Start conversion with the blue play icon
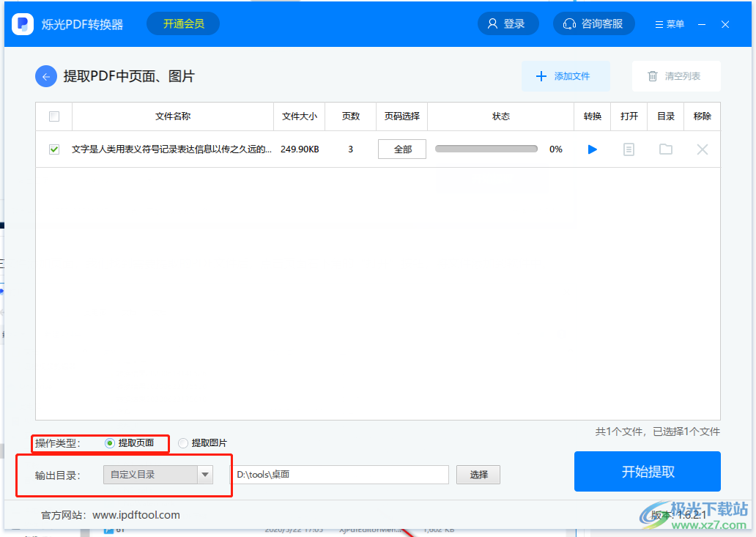Screen dimensions: 756x537 pyautogui.click(x=593, y=149)
